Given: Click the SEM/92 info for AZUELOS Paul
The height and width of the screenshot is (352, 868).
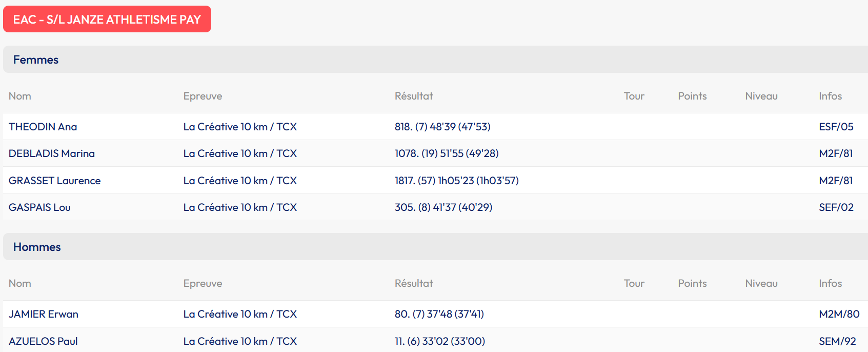Looking at the screenshot, I should (837, 341).
